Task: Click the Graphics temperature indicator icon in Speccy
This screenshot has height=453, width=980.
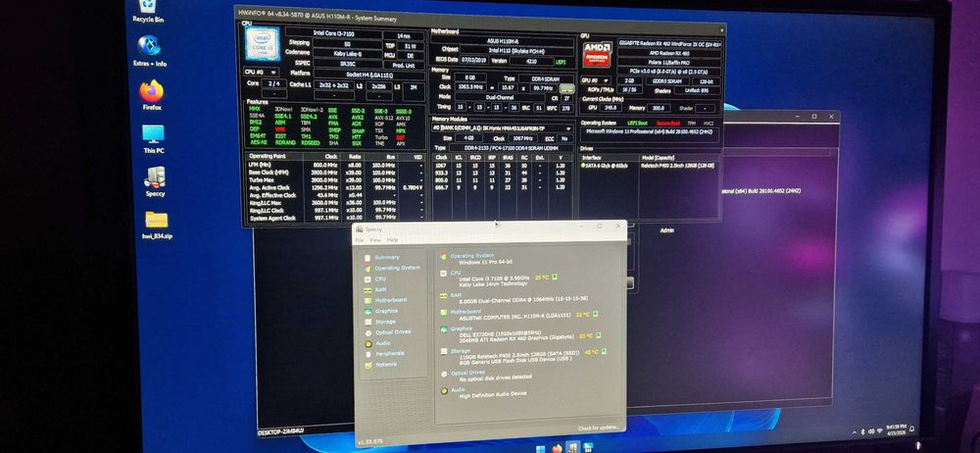Action: pyautogui.click(x=598, y=335)
